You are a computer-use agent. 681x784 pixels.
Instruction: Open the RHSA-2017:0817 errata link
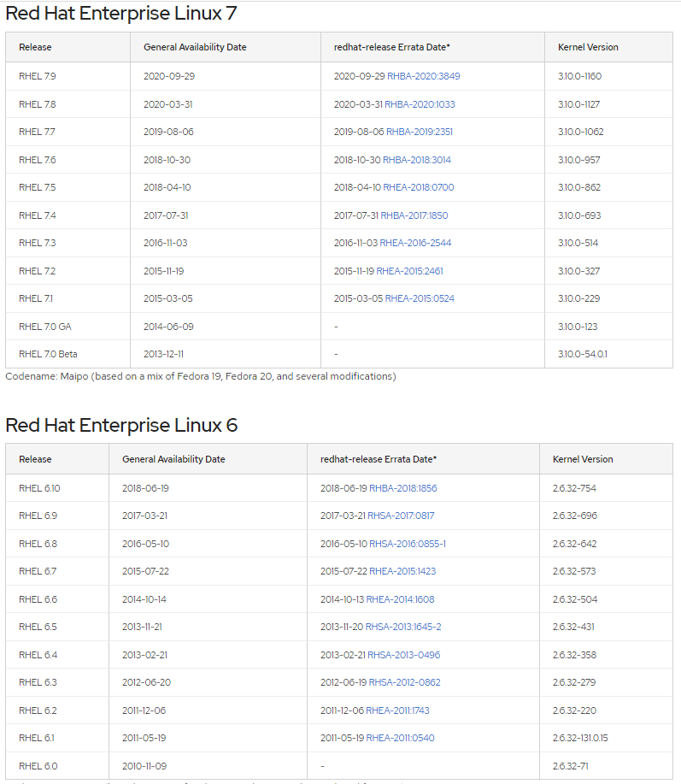(401, 516)
